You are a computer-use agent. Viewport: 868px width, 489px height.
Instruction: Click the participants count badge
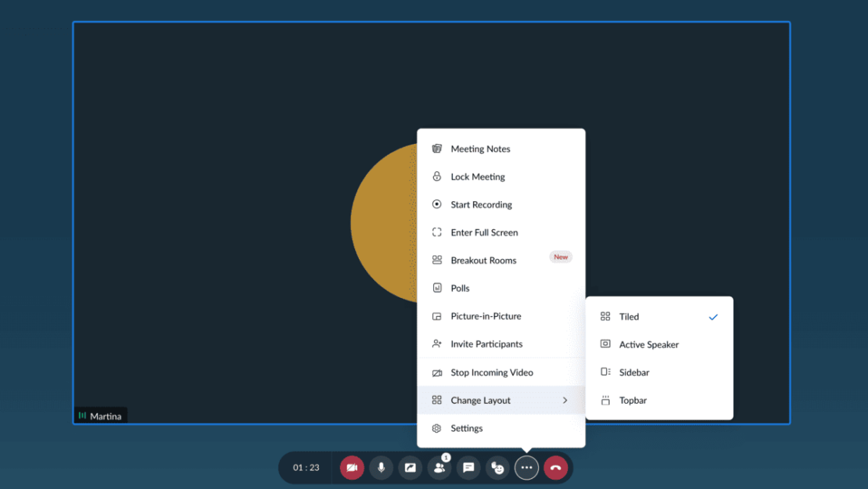pyautogui.click(x=445, y=458)
